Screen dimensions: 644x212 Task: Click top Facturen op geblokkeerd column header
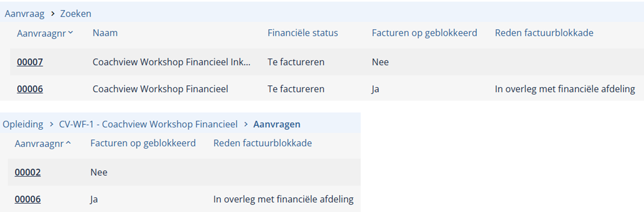point(424,33)
